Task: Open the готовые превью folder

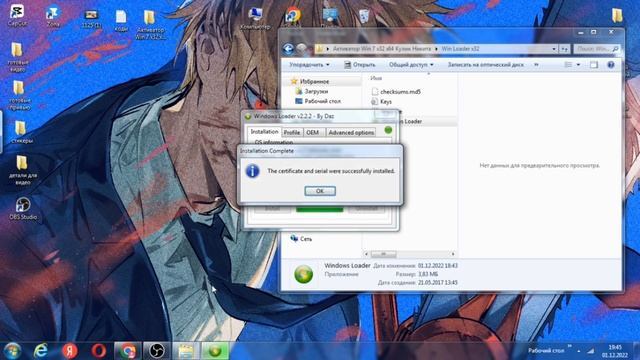Action: 19,95
